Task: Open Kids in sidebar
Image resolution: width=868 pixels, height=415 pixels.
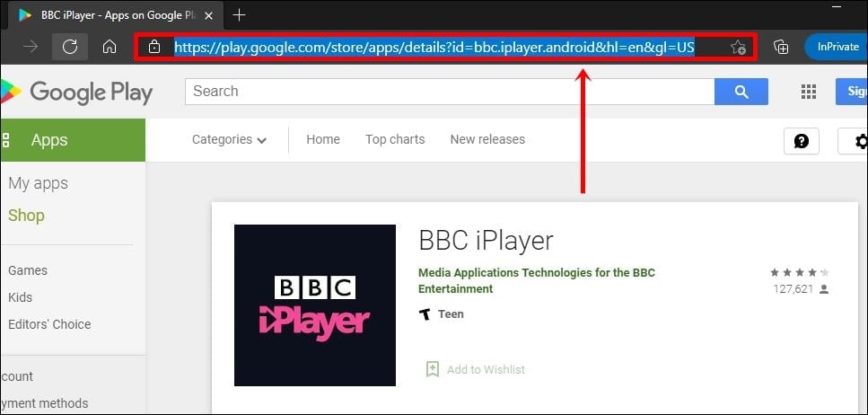Action: (x=20, y=297)
